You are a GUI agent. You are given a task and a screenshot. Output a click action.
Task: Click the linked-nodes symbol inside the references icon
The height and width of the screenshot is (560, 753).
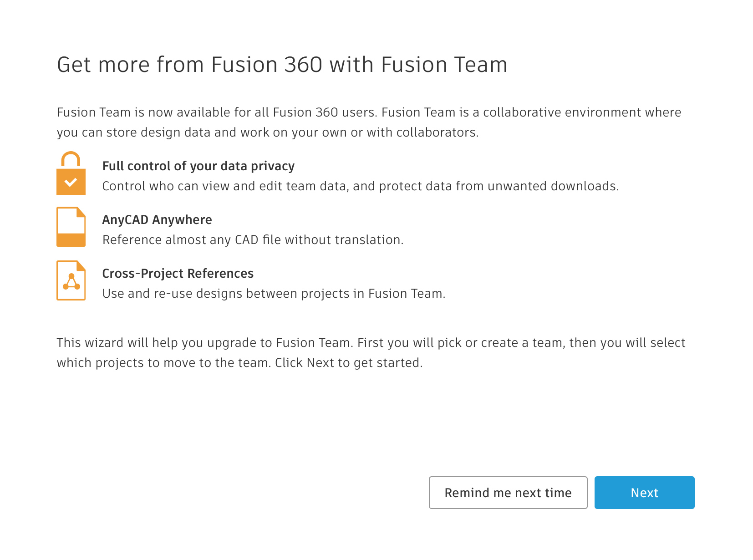pyautogui.click(x=71, y=281)
